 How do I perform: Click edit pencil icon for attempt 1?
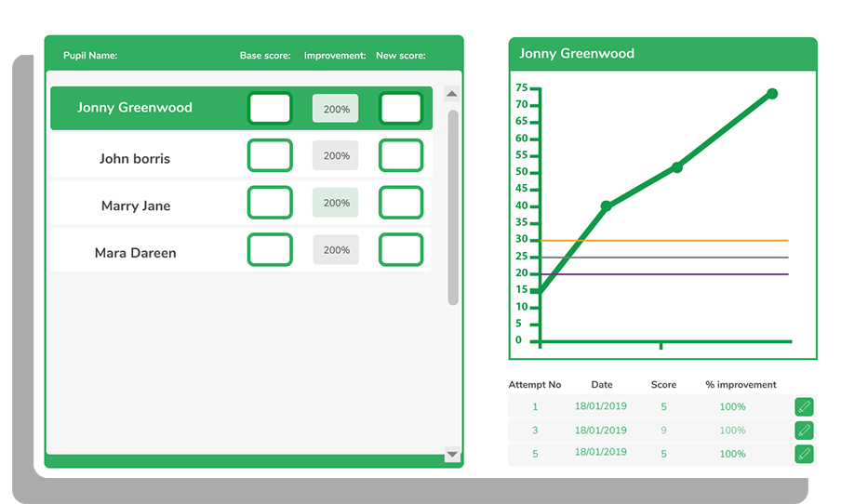pyautogui.click(x=804, y=406)
